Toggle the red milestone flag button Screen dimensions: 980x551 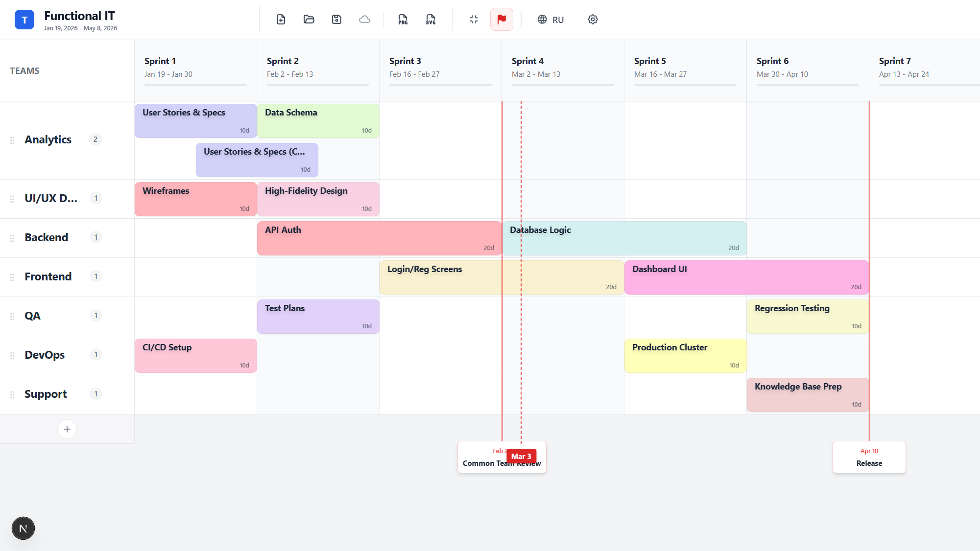(502, 20)
